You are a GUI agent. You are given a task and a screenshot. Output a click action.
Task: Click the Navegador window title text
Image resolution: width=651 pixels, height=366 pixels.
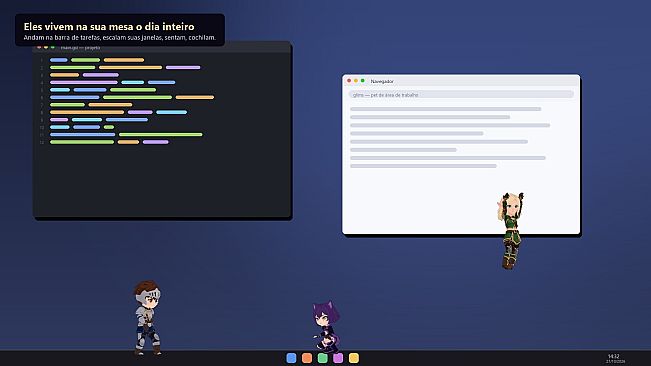382,81
